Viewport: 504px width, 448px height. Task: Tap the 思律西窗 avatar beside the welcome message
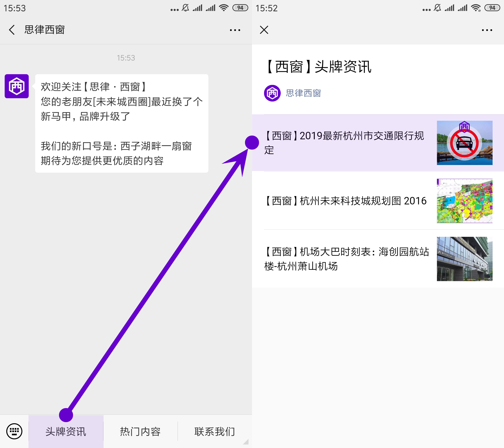[16, 87]
